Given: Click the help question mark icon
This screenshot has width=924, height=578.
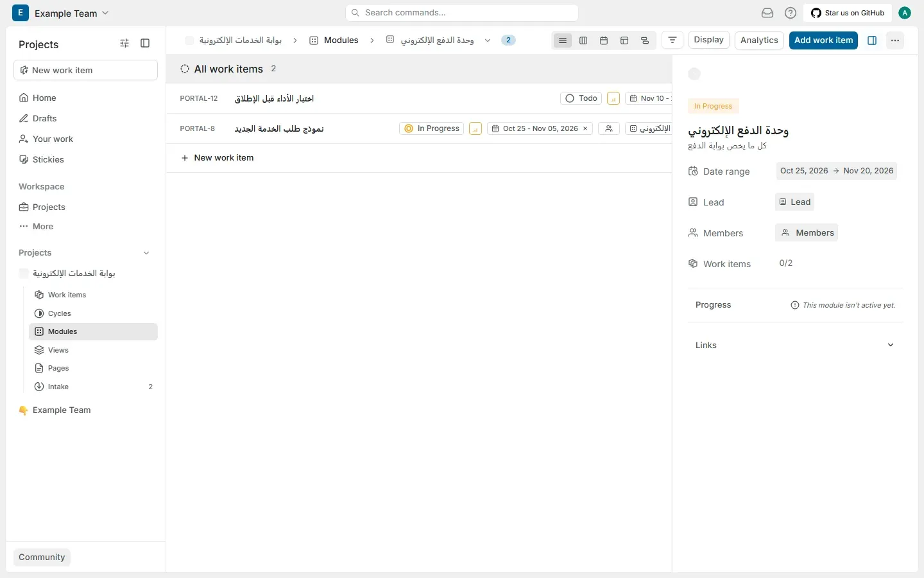Looking at the screenshot, I should pos(791,13).
